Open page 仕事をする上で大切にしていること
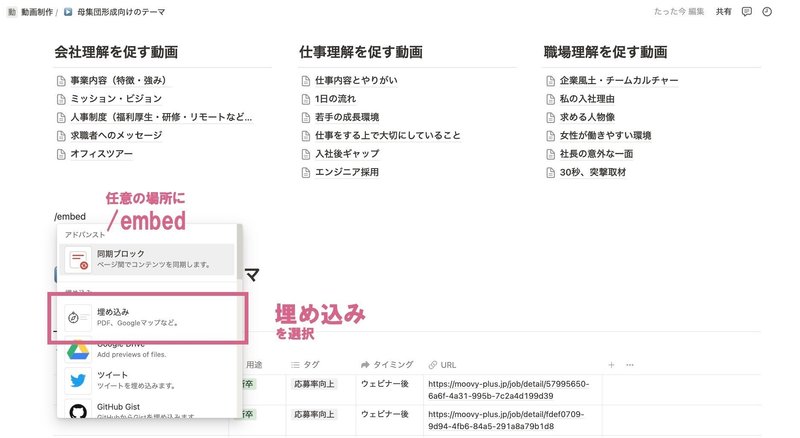This screenshot has width=800, height=438. 387,135
